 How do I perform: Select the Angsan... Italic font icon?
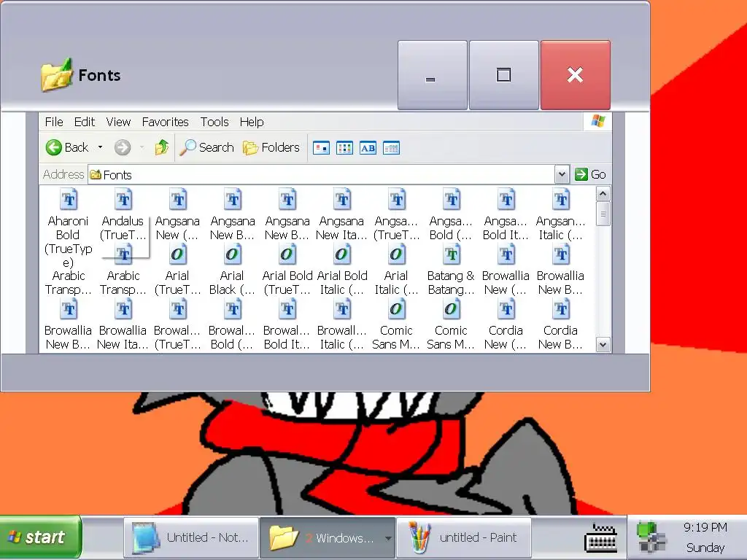tap(561, 198)
